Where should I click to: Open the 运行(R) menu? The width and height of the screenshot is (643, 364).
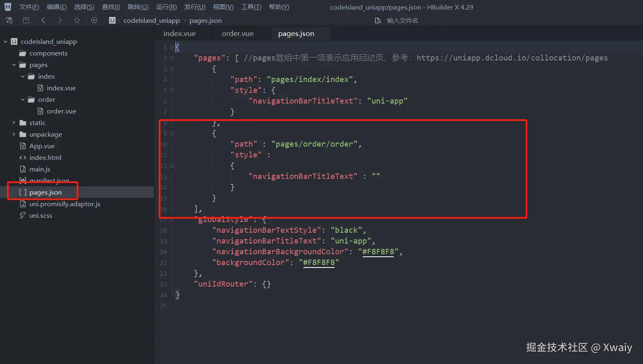[166, 7]
